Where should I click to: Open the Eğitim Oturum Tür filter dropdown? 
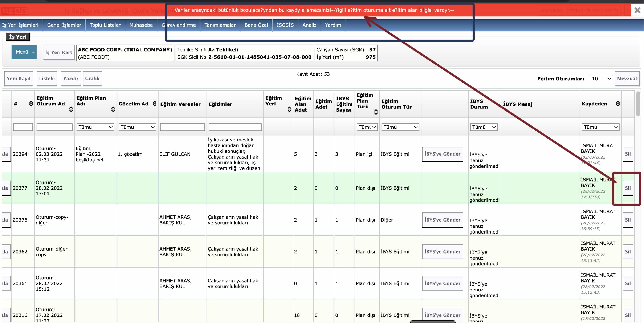tap(400, 127)
